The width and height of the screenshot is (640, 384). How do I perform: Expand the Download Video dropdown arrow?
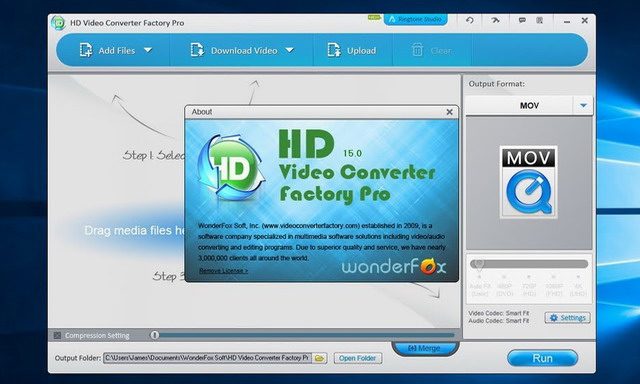(x=289, y=50)
